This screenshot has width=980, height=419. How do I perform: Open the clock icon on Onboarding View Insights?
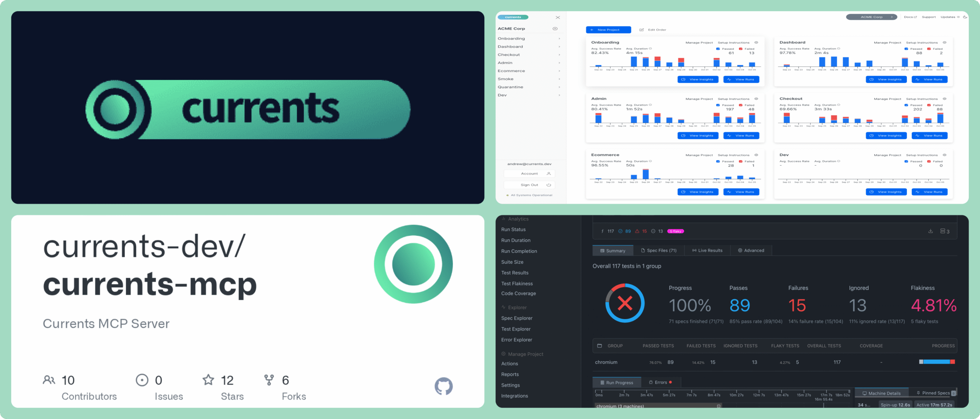[684, 79]
